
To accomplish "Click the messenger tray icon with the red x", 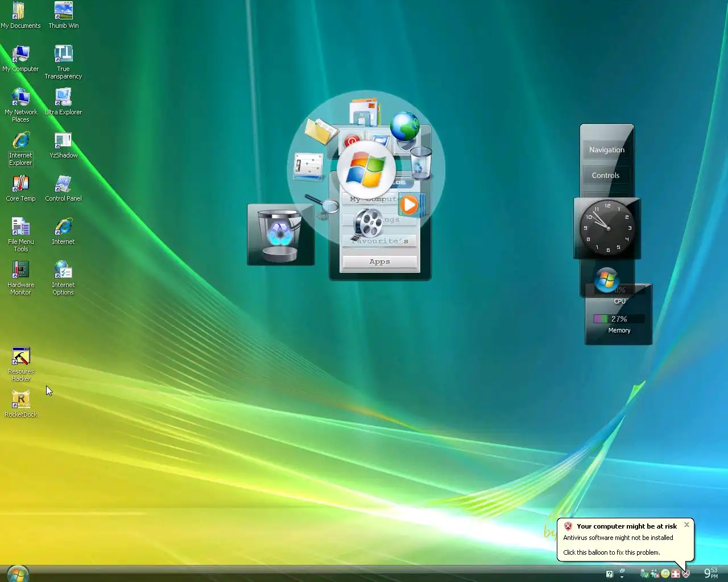I will pos(655,574).
